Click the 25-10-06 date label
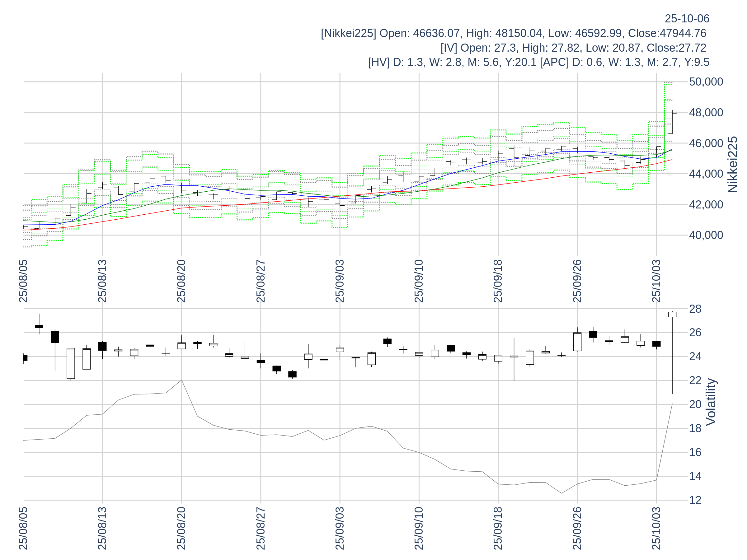Viewport: 747px width, 560px height. [687, 19]
